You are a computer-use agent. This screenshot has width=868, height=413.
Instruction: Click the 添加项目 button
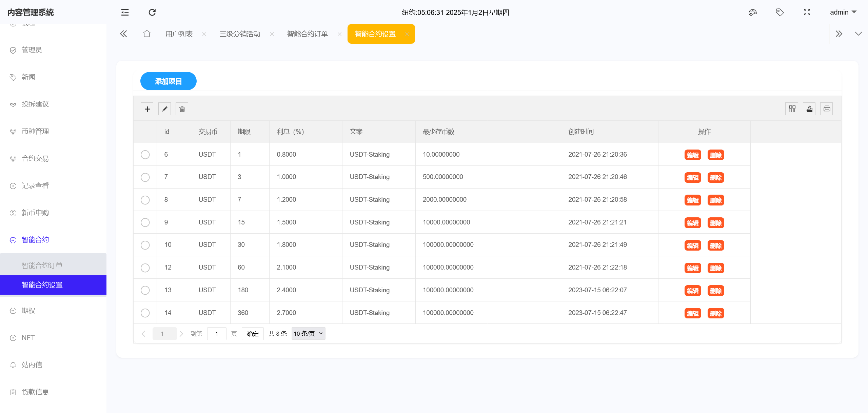point(168,81)
